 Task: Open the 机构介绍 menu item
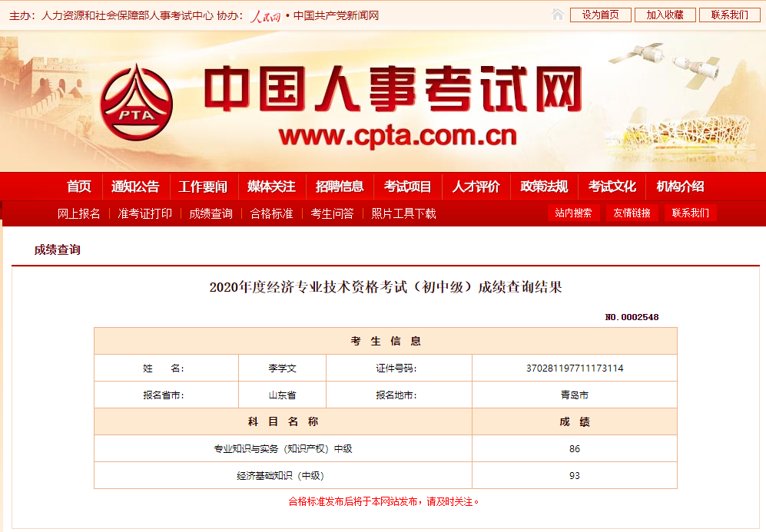(x=680, y=187)
